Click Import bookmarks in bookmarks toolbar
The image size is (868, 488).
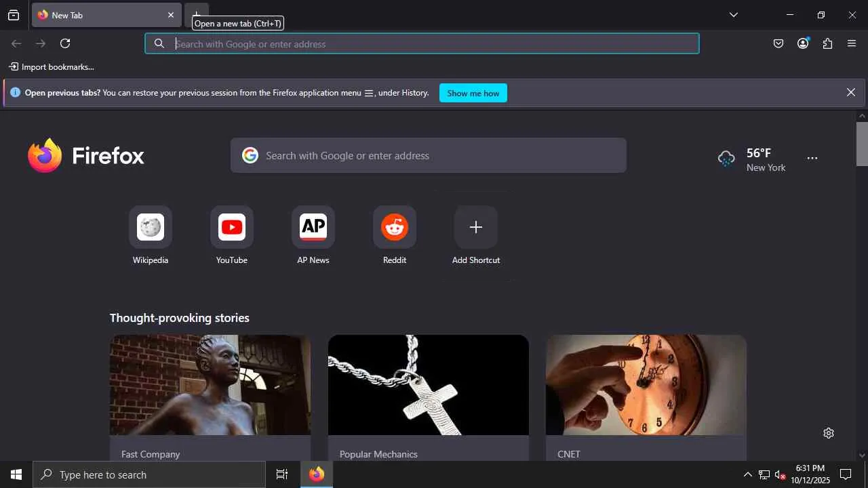coord(52,67)
